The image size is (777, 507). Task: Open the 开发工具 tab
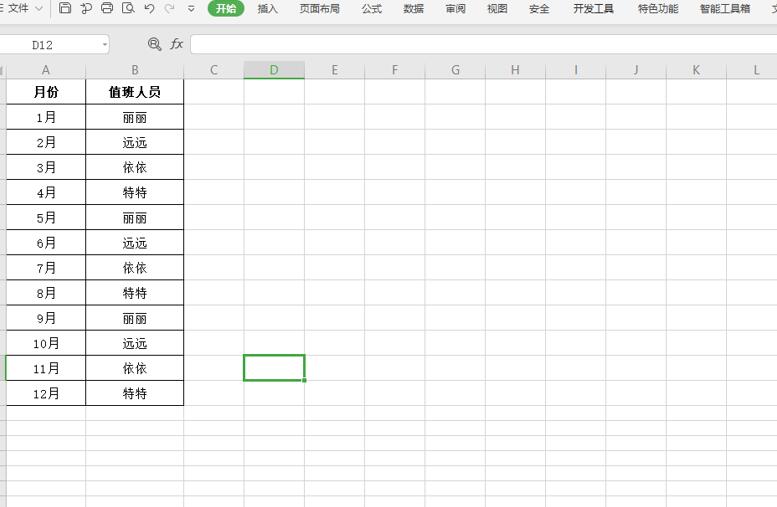pos(593,8)
